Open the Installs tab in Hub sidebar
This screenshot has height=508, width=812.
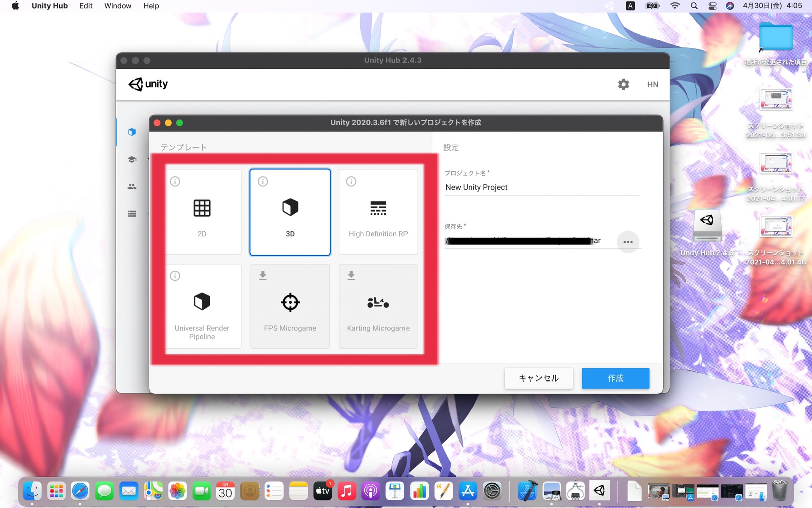(132, 214)
